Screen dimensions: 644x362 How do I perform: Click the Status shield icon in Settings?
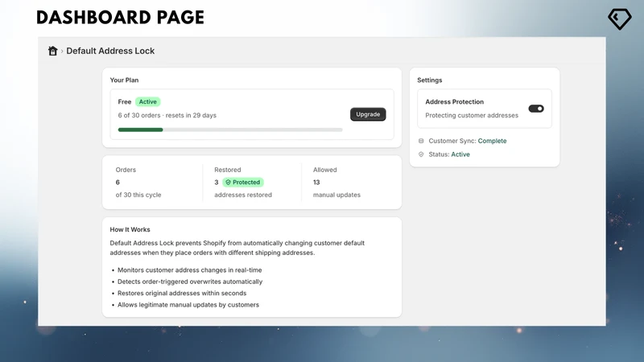(x=421, y=154)
